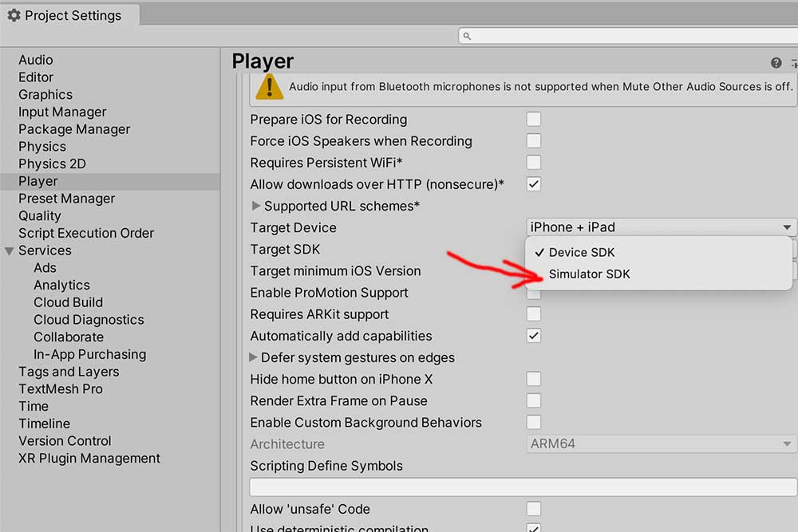Image resolution: width=798 pixels, height=532 pixels.
Task: Open the Target Device dropdown
Action: (661, 227)
